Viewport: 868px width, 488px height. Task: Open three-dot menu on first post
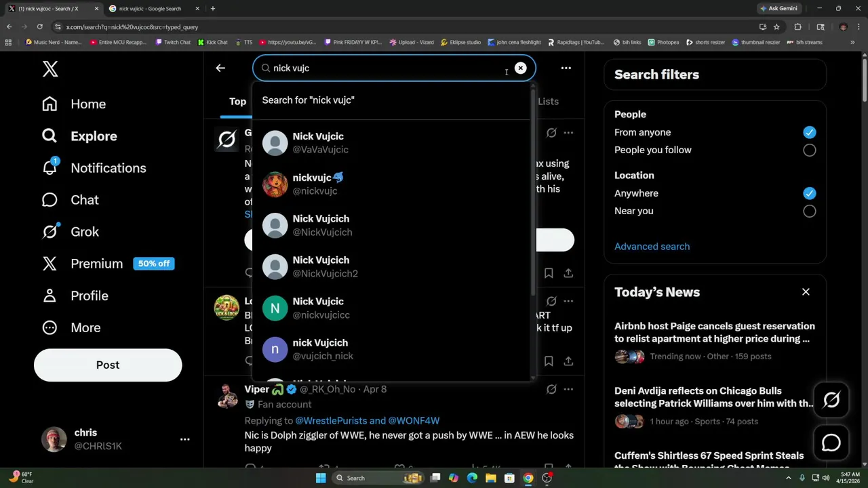[568, 133]
